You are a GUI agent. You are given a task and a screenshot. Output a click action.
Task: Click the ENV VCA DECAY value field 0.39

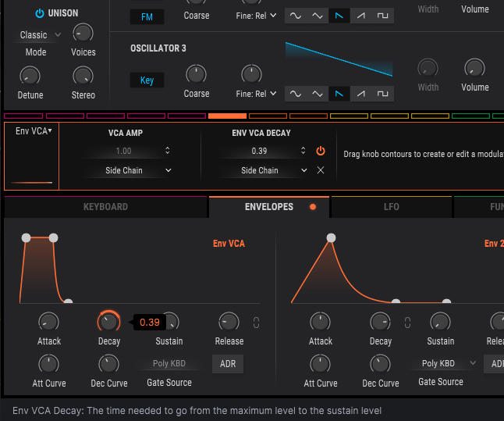click(x=259, y=151)
